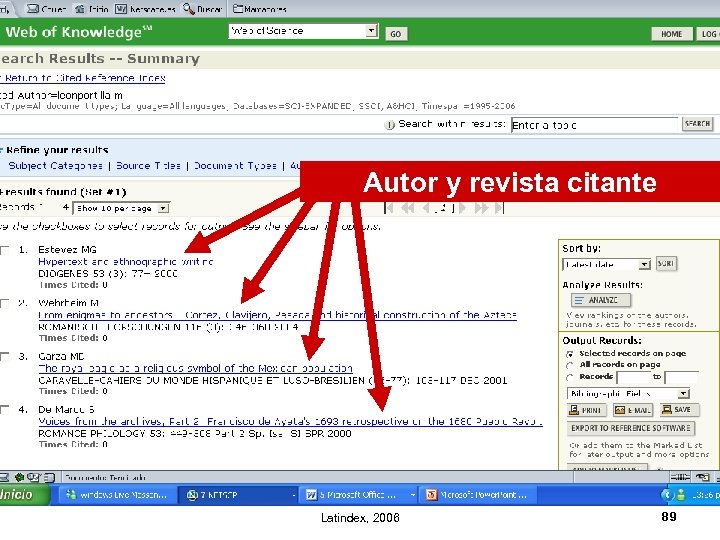Image resolution: width=720 pixels, height=540 pixels.
Task: Click the SEARCH button
Action: pos(698,124)
